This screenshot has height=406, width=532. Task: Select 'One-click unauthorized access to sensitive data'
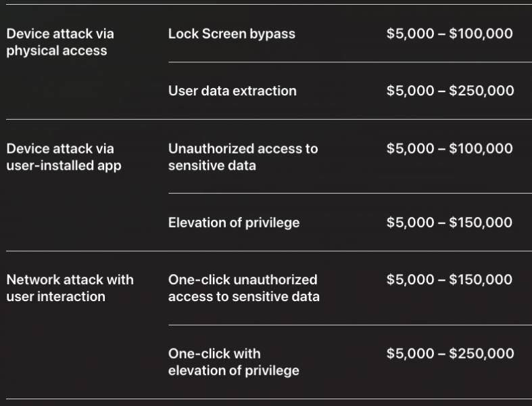coord(243,288)
